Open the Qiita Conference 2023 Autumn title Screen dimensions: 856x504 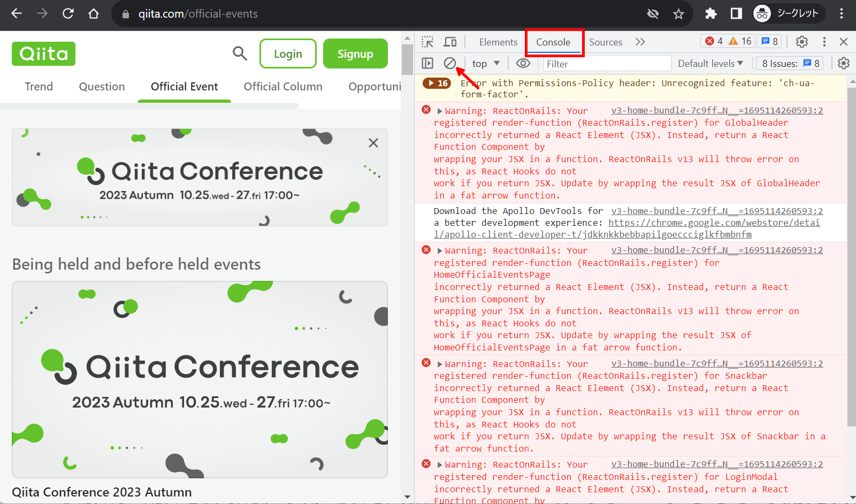[102, 492]
